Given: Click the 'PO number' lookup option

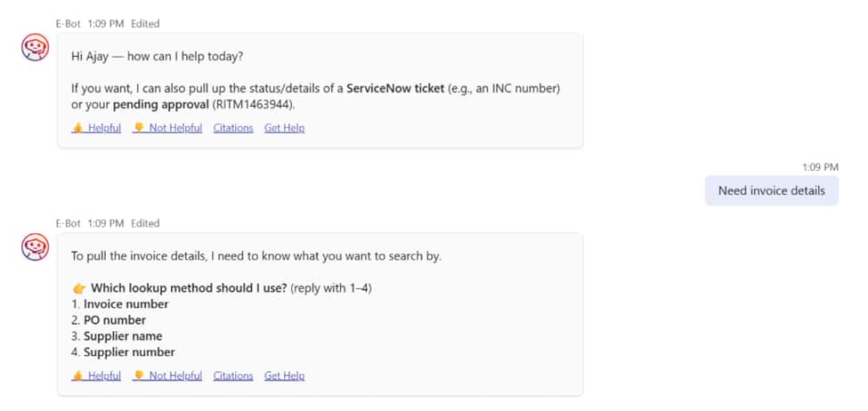Looking at the screenshot, I should click(114, 320).
